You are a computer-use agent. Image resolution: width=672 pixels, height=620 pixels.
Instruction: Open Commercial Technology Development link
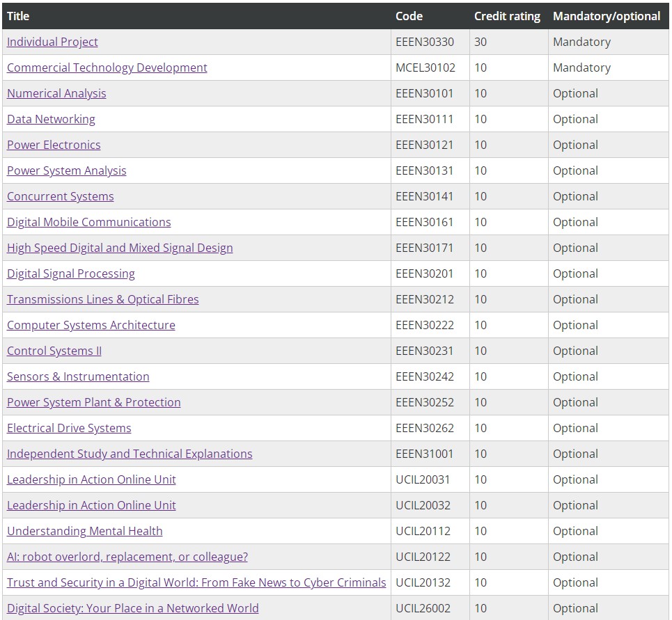tap(107, 67)
